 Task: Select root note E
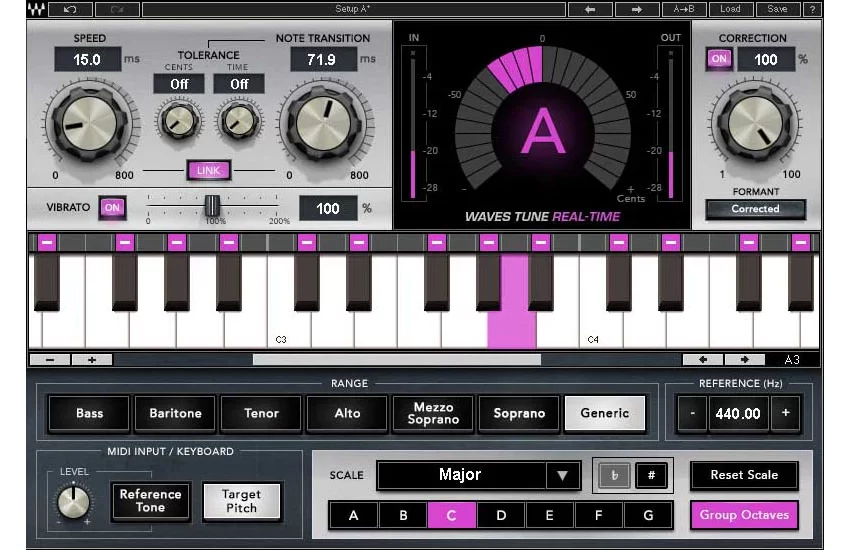[550, 515]
